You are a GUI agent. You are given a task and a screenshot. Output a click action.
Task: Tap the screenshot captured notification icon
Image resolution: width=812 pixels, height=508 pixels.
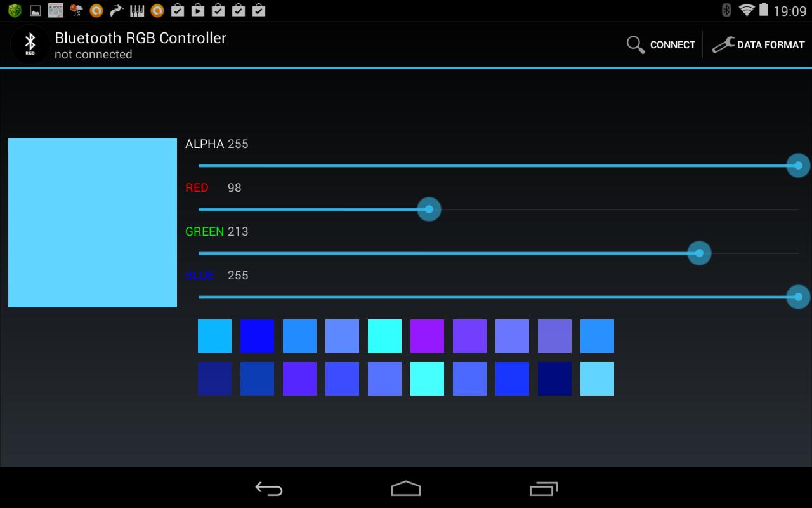coord(34,10)
